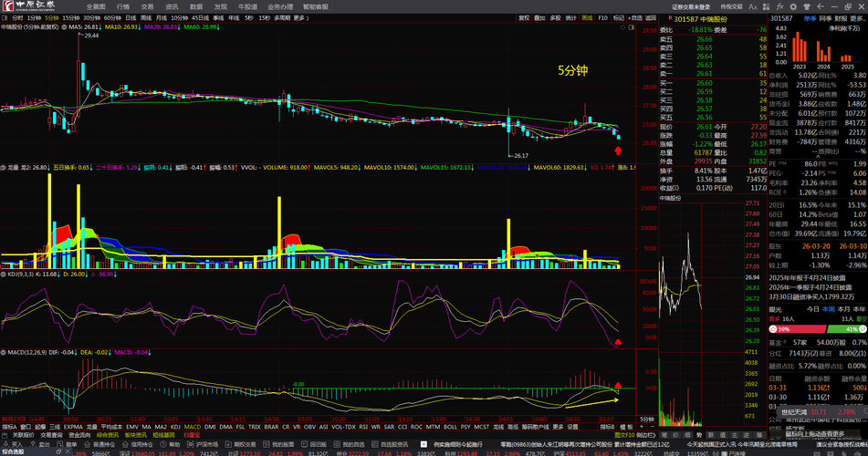Click the 帮助 help icon in bottom toolbar
Viewport: 868px width, 456px height.
tap(163, 444)
